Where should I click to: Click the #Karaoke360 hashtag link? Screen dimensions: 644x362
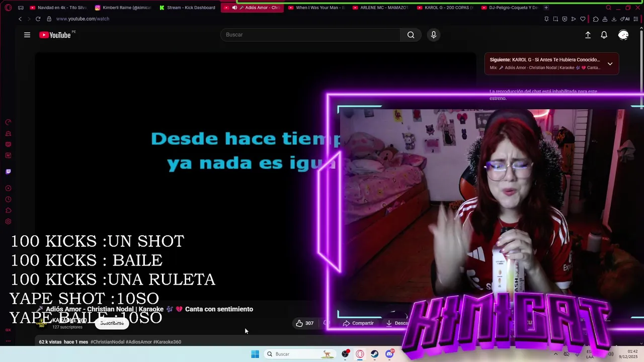[x=167, y=342]
